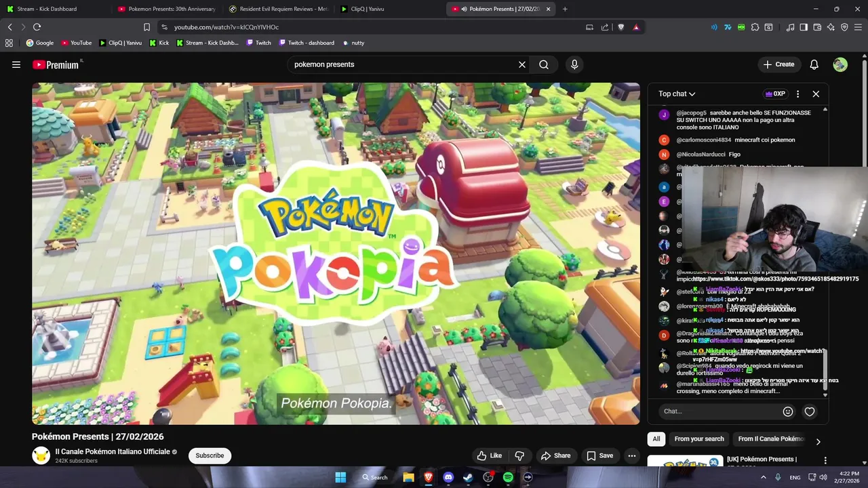868x488 pixels.
Task: Bookmark this page
Action: coord(146,27)
